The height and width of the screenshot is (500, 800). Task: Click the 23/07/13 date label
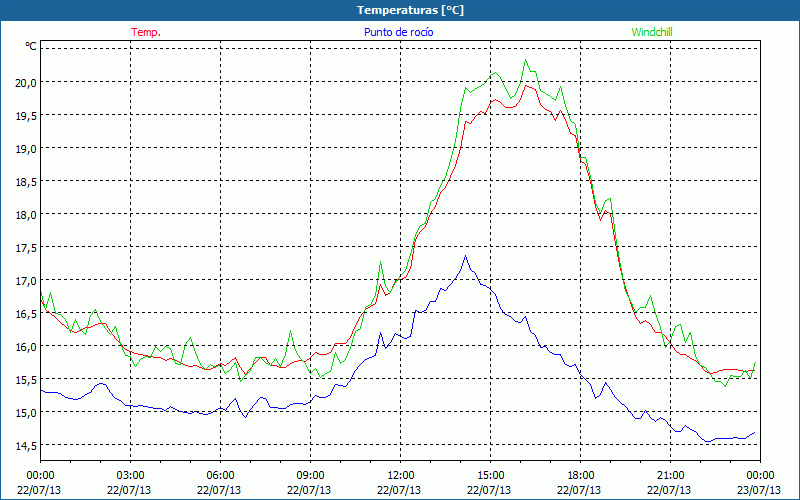point(759,490)
